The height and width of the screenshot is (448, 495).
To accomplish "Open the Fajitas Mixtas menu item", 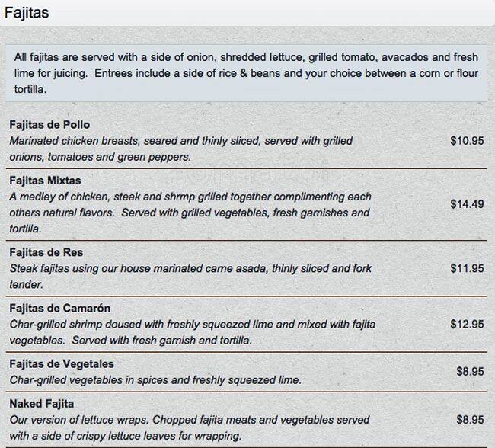I will coord(45,181).
